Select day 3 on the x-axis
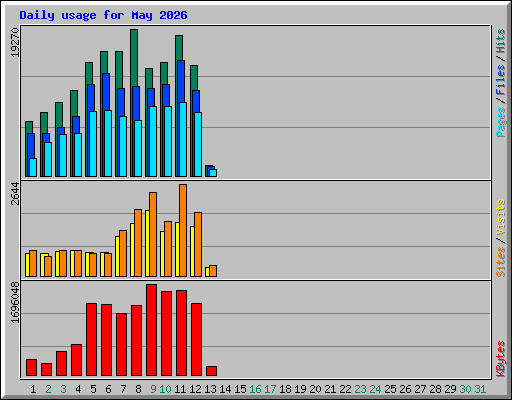This screenshot has width=512, height=400. point(63,389)
